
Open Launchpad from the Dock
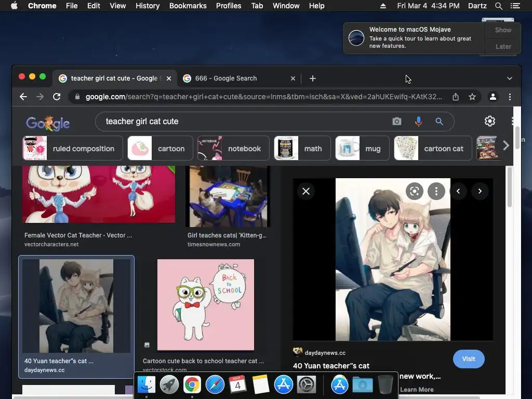tap(169, 385)
